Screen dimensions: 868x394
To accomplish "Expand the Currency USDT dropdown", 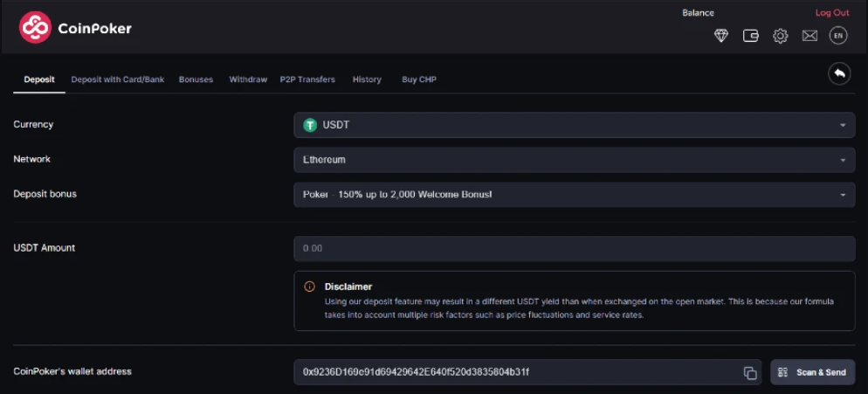I will coord(574,125).
